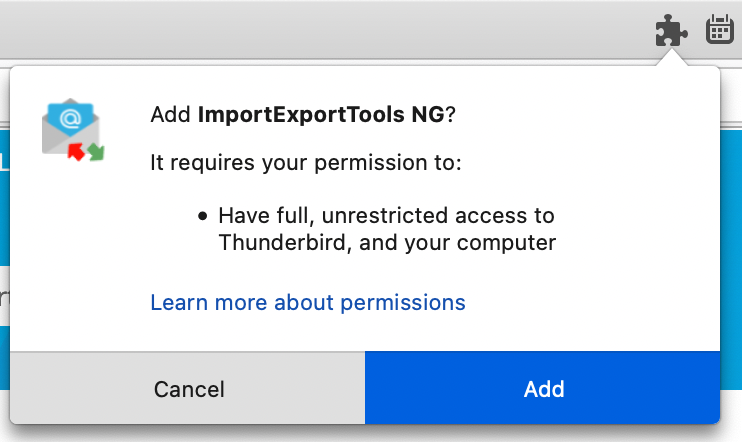Click the bold ImportExportTools NG name

[321, 115]
